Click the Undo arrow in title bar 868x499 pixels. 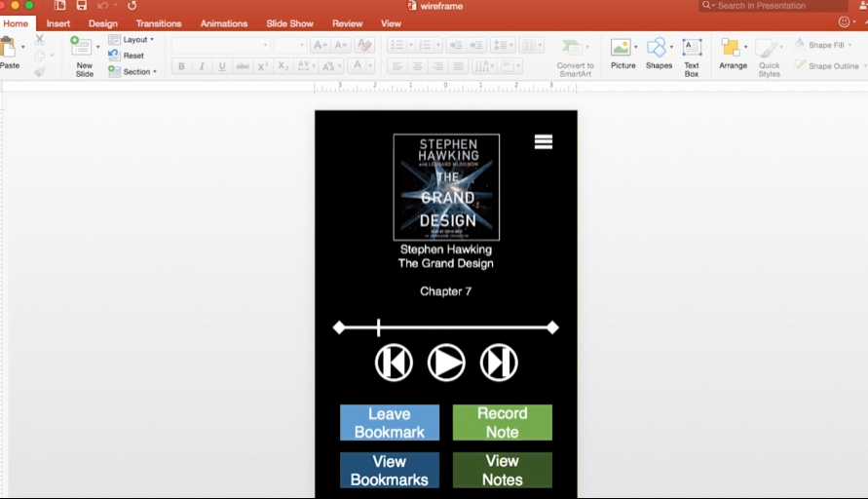point(103,6)
